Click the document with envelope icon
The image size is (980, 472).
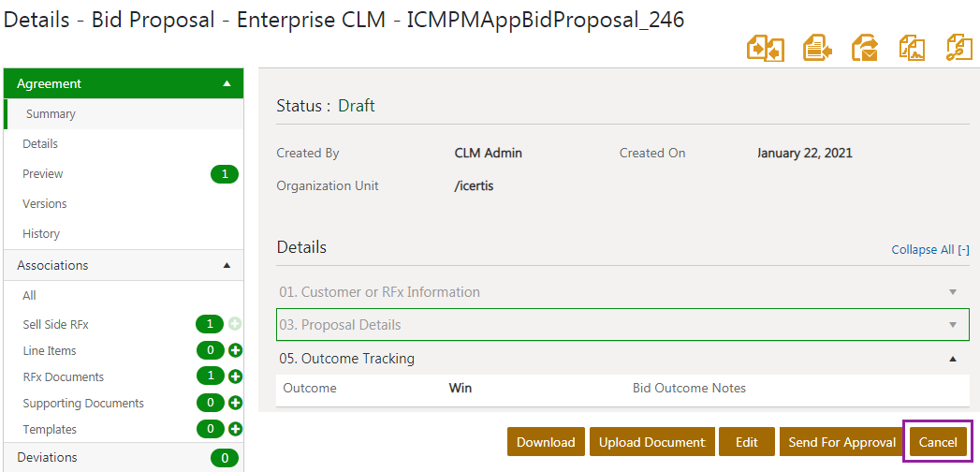pyautogui.click(x=864, y=48)
